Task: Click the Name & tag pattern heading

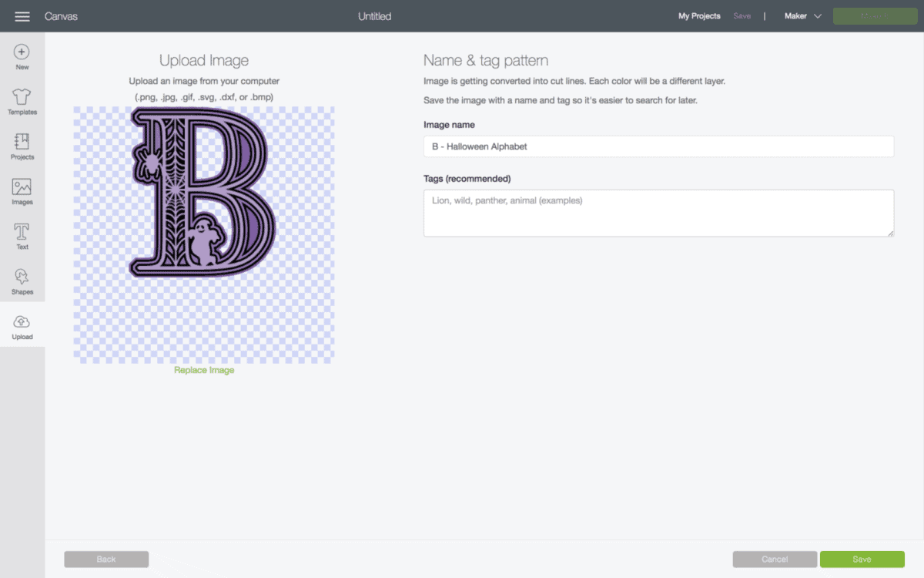Action: coord(486,61)
